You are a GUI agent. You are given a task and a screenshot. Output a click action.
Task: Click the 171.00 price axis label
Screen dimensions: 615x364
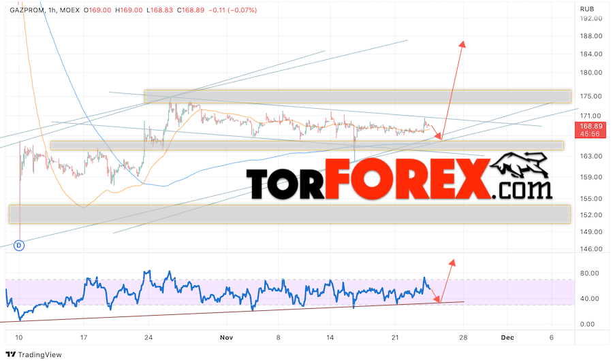click(x=591, y=116)
